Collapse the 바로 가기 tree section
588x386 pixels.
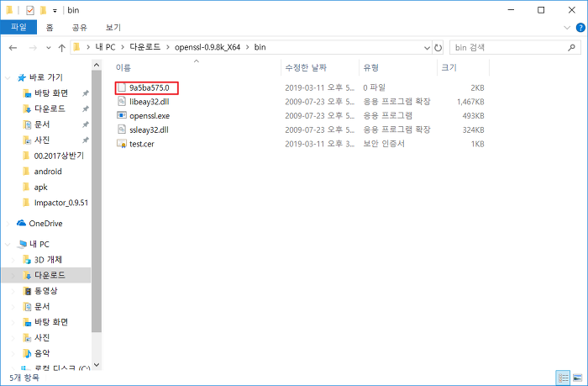pos(8,77)
